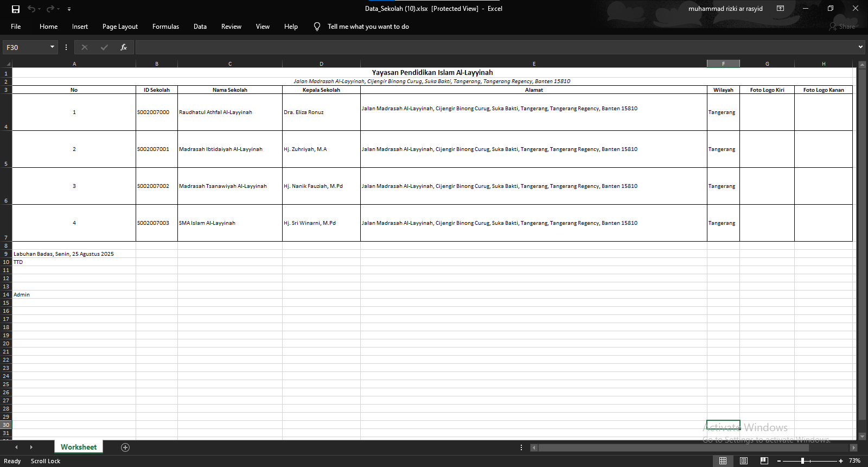
Task: Click cell Hj. Sri Winarni, M.Pd
Action: (x=321, y=223)
